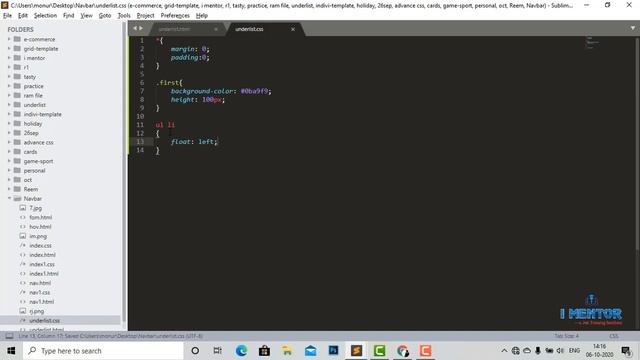Expand the underlist folder
Viewport: 640px width, 360px height.
click(x=9, y=105)
